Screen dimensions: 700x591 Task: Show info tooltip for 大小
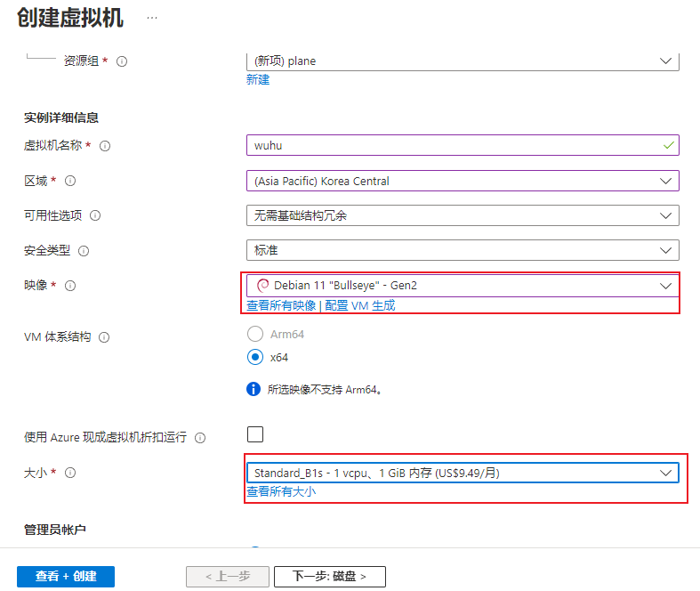(x=70, y=473)
